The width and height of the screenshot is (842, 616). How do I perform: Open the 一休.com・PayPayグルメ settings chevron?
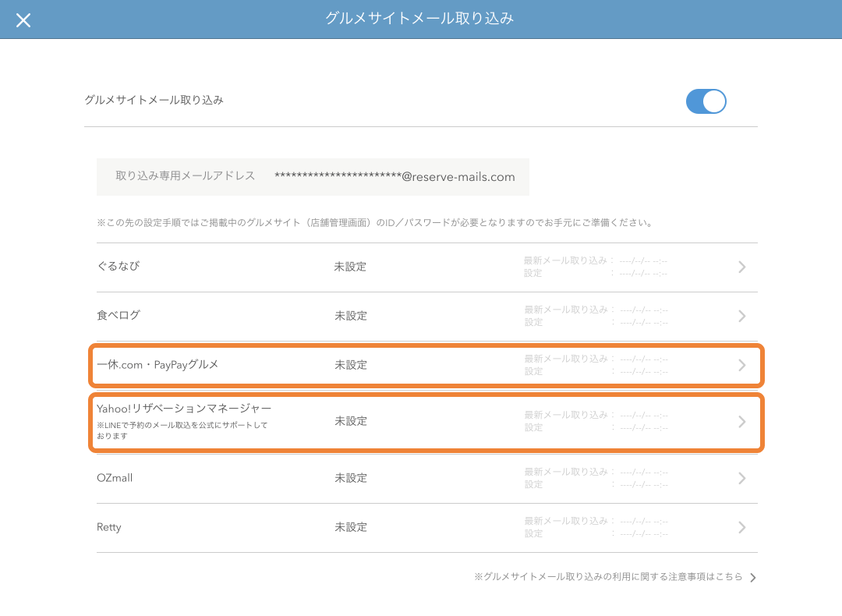pyautogui.click(x=741, y=365)
